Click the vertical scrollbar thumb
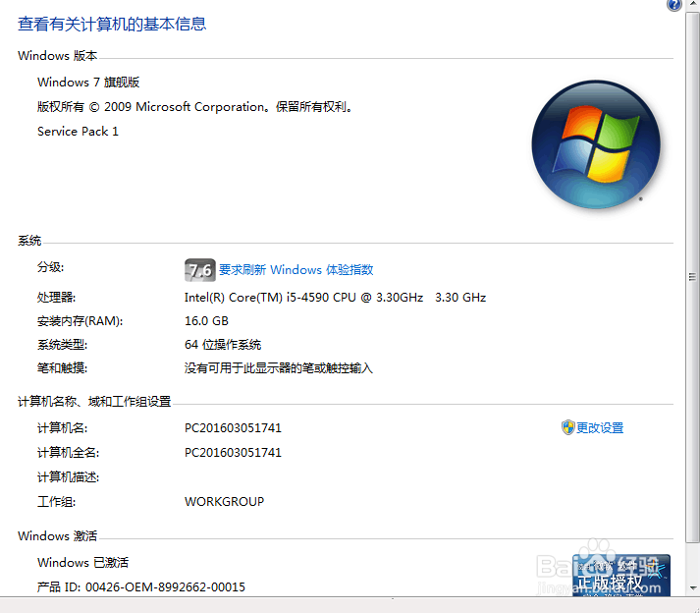The width and height of the screenshot is (700, 613). pos(692,277)
